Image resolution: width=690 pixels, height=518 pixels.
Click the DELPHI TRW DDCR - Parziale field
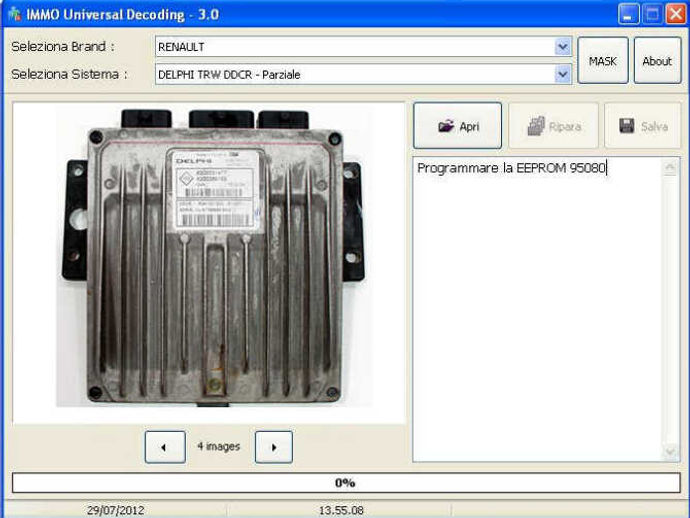[363, 74]
